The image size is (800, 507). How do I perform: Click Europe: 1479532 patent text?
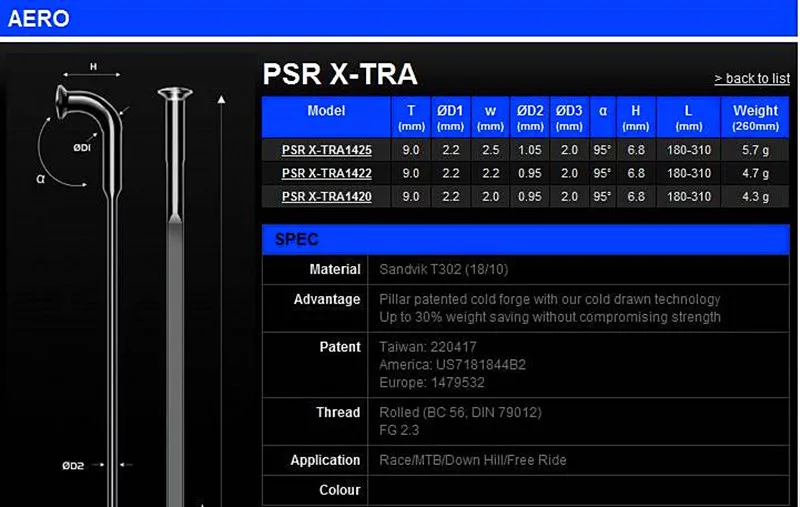click(432, 383)
